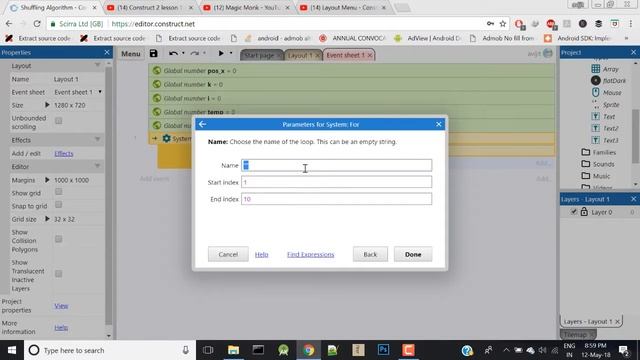This screenshot has height=360, width=640.
Task: Toggle lock icon on Layer 0
Action: 584,212
